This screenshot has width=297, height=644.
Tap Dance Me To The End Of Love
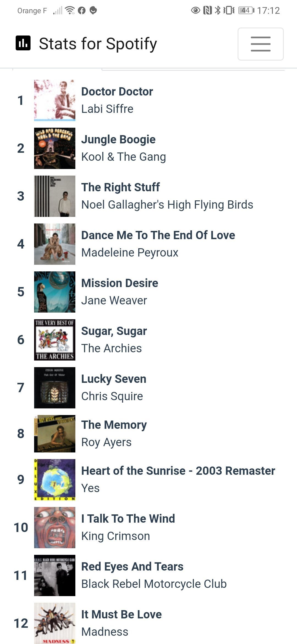[x=158, y=235]
